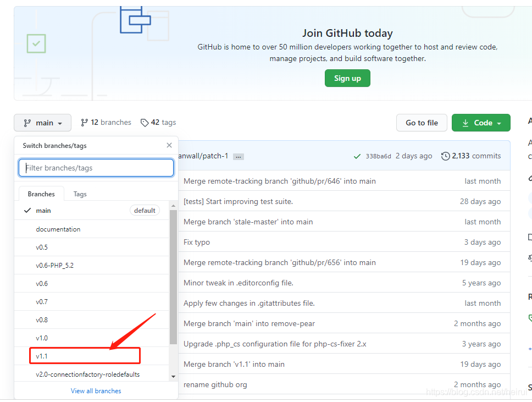Screen dimensions: 532x402
Task: Switch to the Branches tab
Action: (41, 194)
